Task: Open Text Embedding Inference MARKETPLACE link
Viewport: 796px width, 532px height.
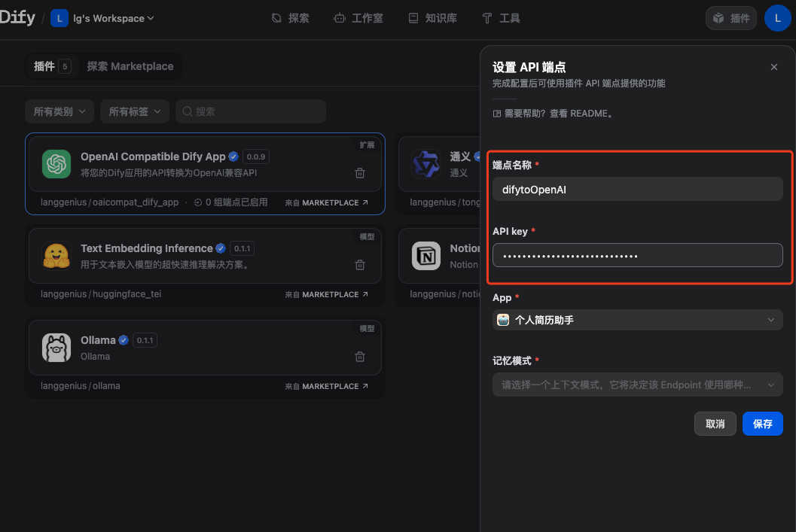Action: pyautogui.click(x=326, y=295)
